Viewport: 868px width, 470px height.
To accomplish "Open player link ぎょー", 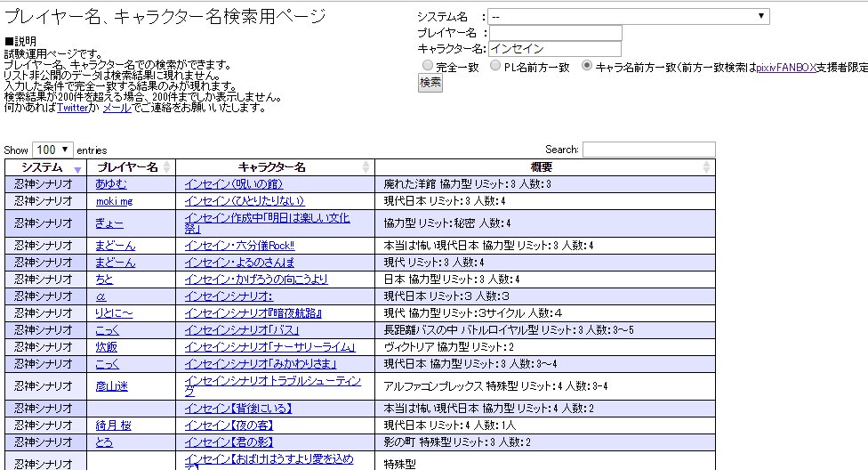I will (x=109, y=223).
